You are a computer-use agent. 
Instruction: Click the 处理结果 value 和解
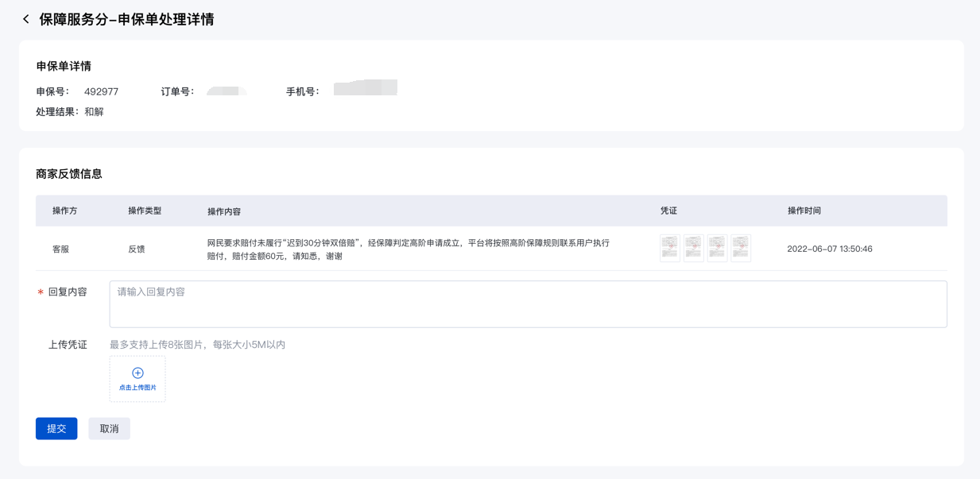95,112
